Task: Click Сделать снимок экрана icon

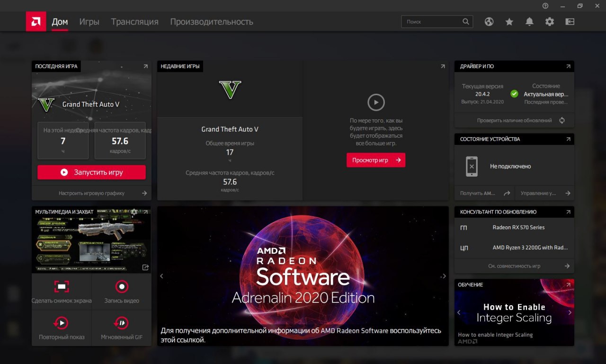Action: [62, 286]
